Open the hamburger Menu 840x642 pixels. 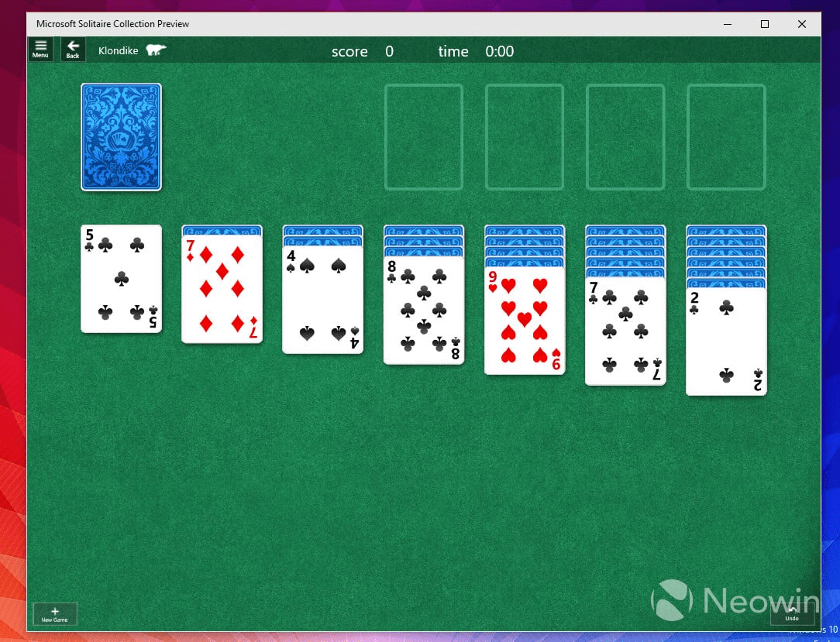click(40, 49)
